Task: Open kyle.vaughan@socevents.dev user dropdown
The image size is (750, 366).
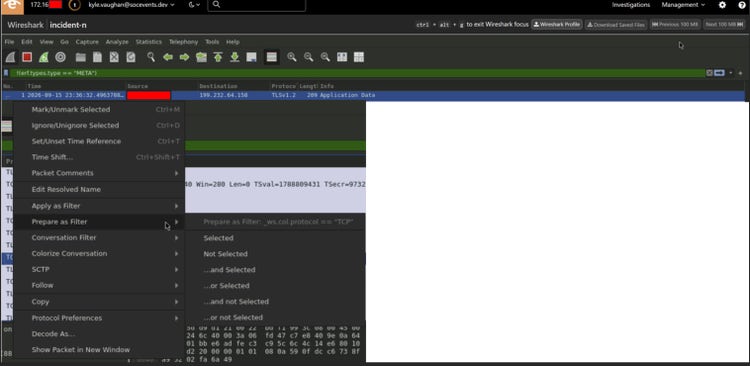Action: click(x=132, y=5)
